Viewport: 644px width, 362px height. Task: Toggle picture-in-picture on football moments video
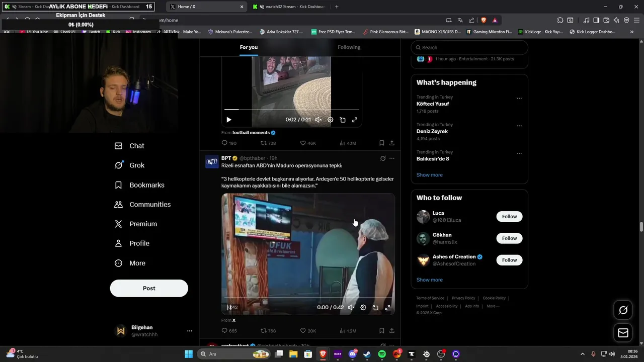343,120
